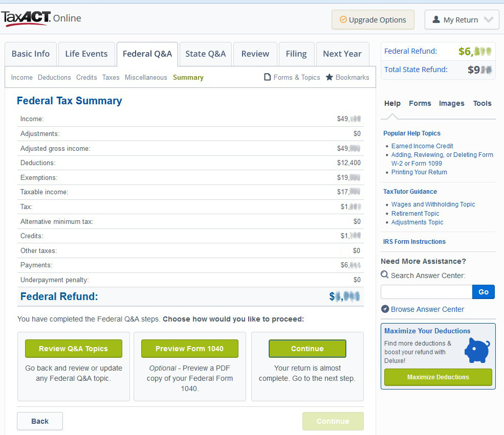Click the Browse Answer Center compass icon
This screenshot has height=435, width=504.
(385, 309)
